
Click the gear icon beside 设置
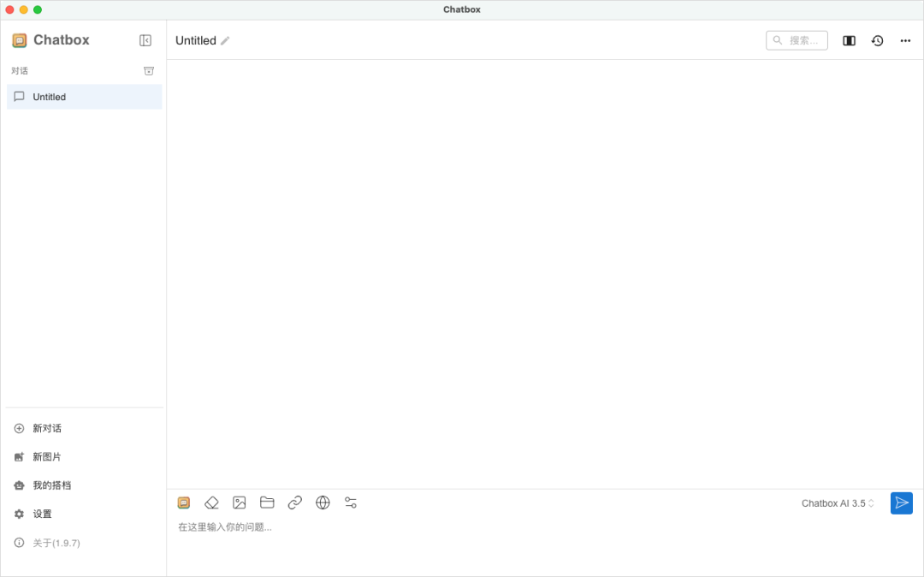(19, 514)
